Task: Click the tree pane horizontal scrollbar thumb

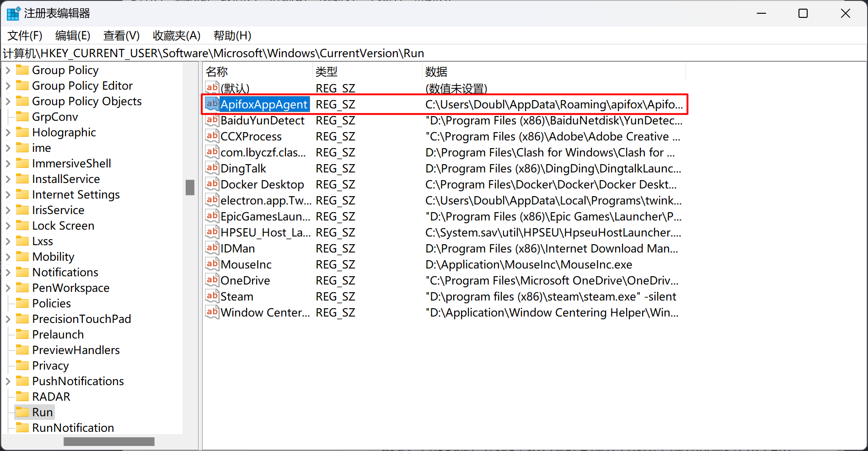Action: coord(109,441)
